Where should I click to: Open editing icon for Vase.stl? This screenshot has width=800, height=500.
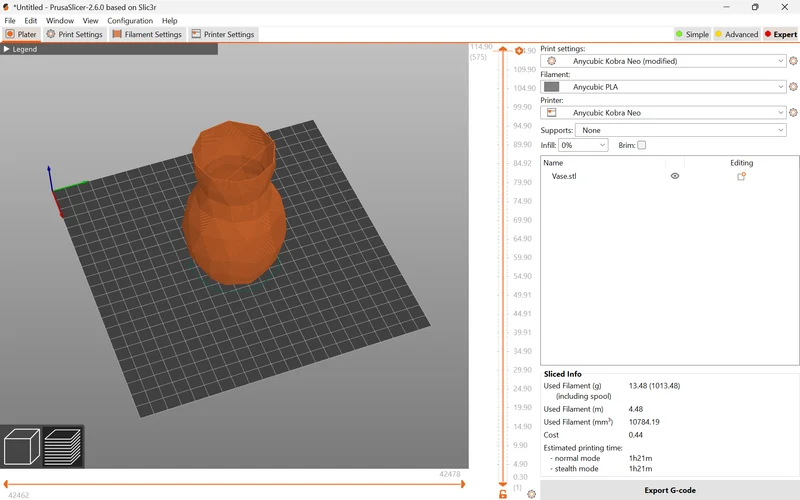pos(741,176)
